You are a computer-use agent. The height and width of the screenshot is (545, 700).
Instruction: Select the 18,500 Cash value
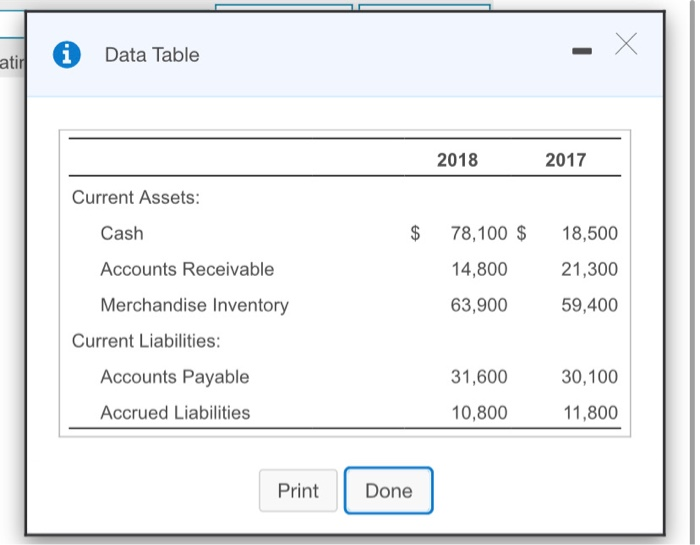pos(590,233)
